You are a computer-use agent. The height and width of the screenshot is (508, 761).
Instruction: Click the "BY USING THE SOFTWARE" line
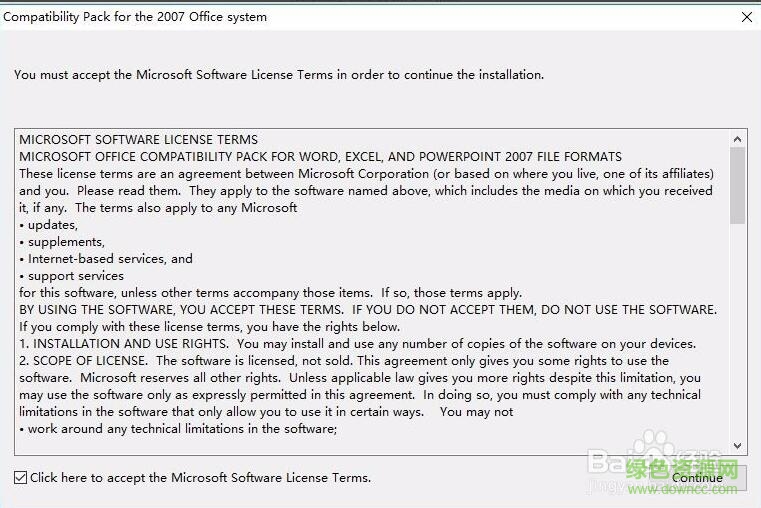[367, 310]
